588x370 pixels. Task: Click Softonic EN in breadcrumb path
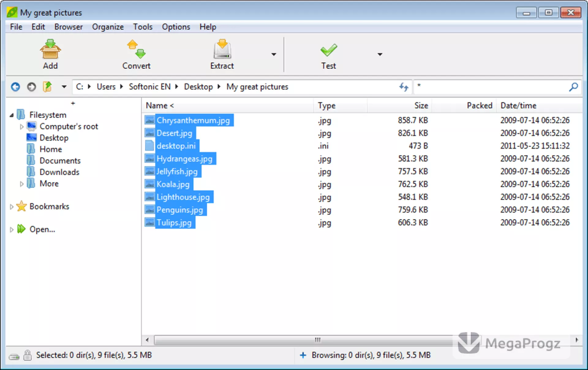coord(150,87)
